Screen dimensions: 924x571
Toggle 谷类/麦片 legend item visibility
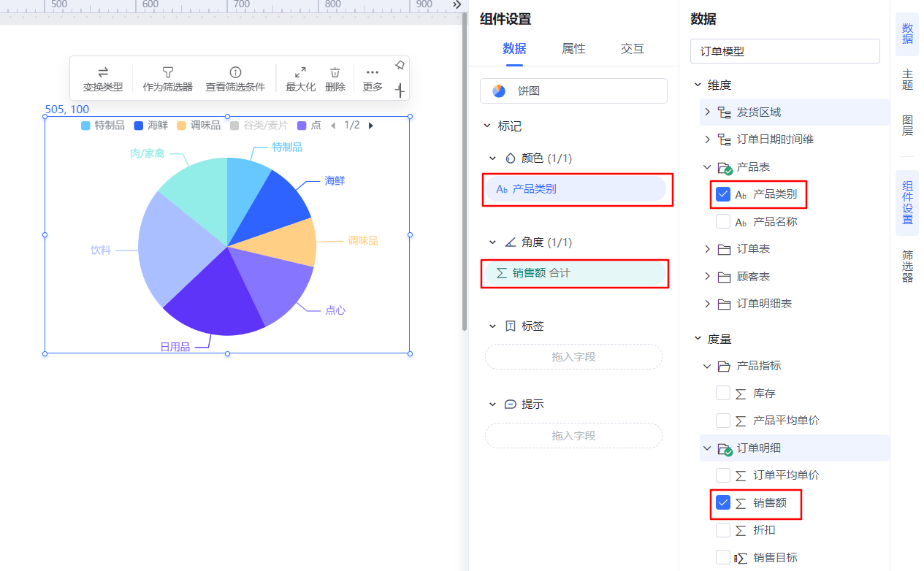(259, 126)
